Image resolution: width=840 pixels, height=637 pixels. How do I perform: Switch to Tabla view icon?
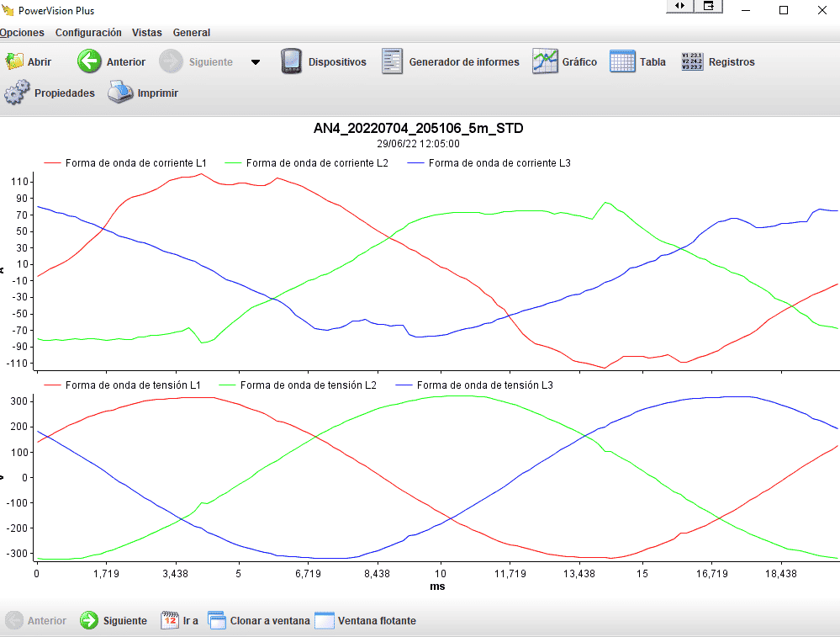click(622, 61)
